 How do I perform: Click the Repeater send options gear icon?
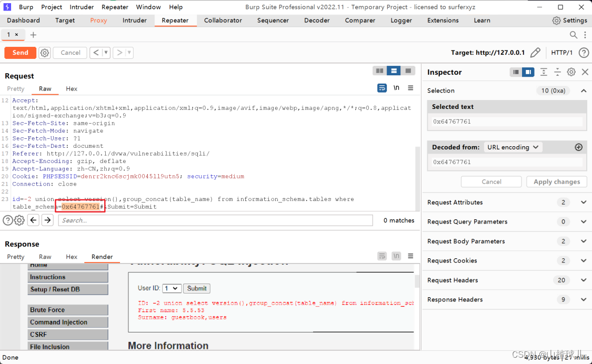(45, 53)
